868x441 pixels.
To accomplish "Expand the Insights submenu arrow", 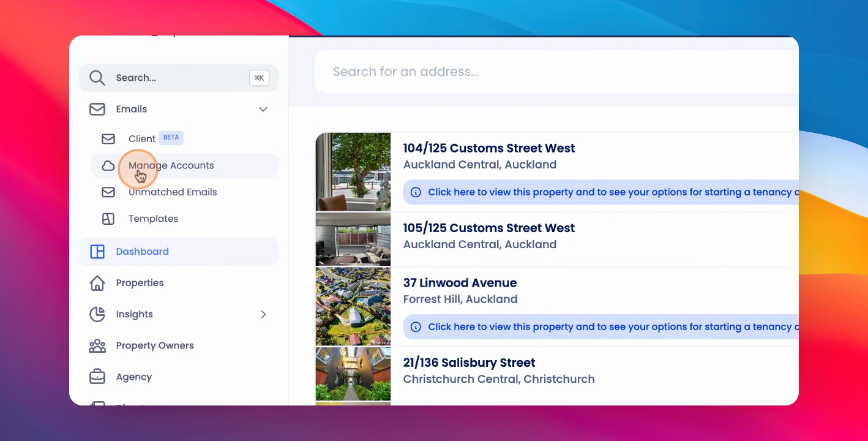I will pos(263,314).
